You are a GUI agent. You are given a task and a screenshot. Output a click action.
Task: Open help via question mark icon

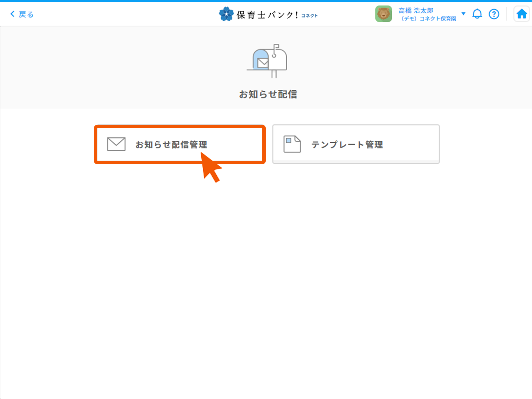coord(494,14)
